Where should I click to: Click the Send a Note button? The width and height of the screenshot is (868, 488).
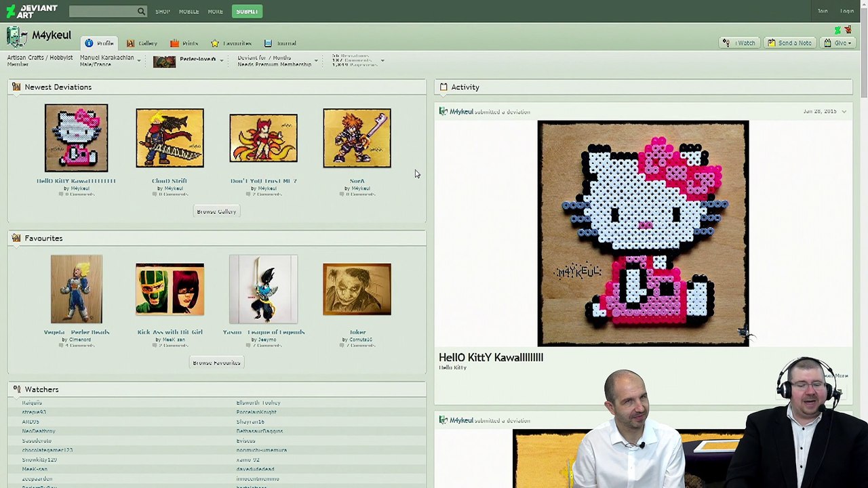click(789, 43)
